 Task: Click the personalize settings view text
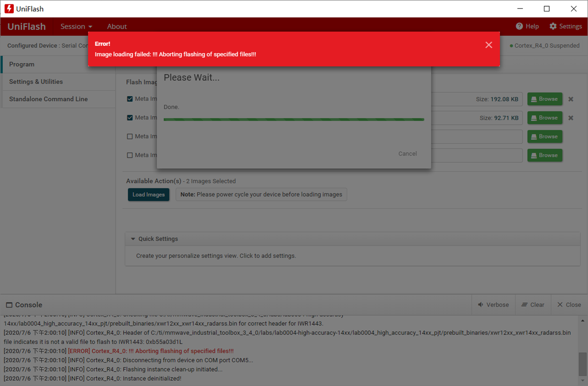pos(216,256)
